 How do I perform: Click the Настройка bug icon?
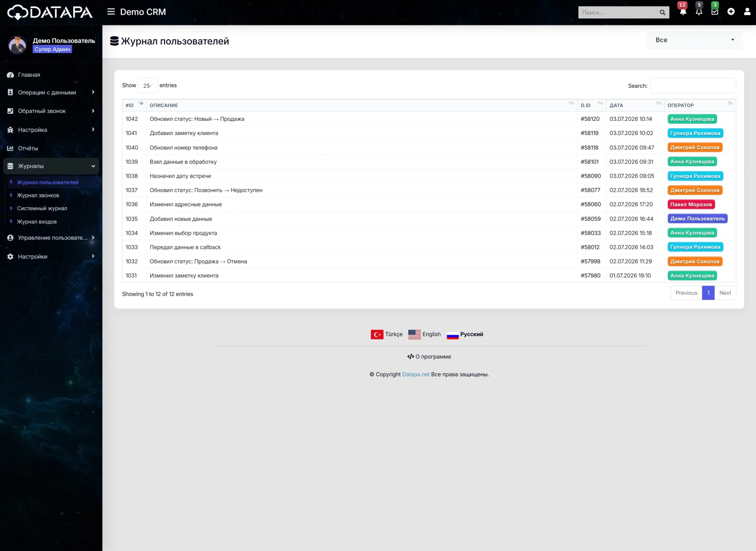[10, 130]
